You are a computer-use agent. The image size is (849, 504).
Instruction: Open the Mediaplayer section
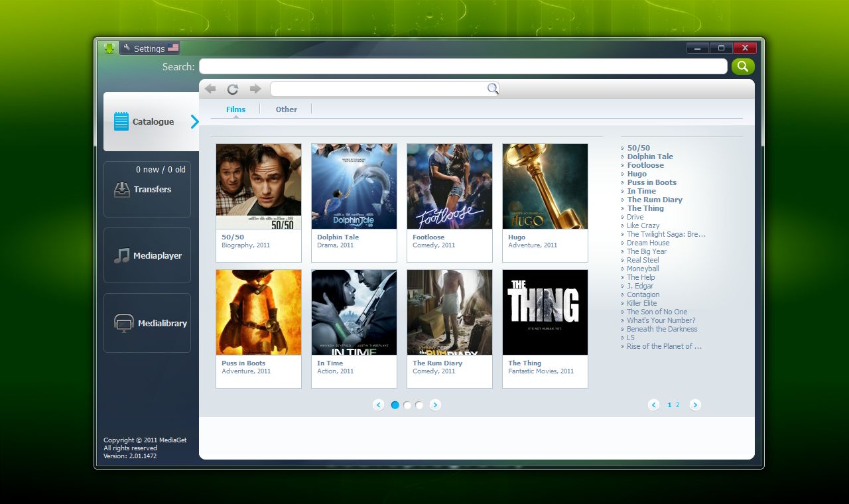(147, 255)
